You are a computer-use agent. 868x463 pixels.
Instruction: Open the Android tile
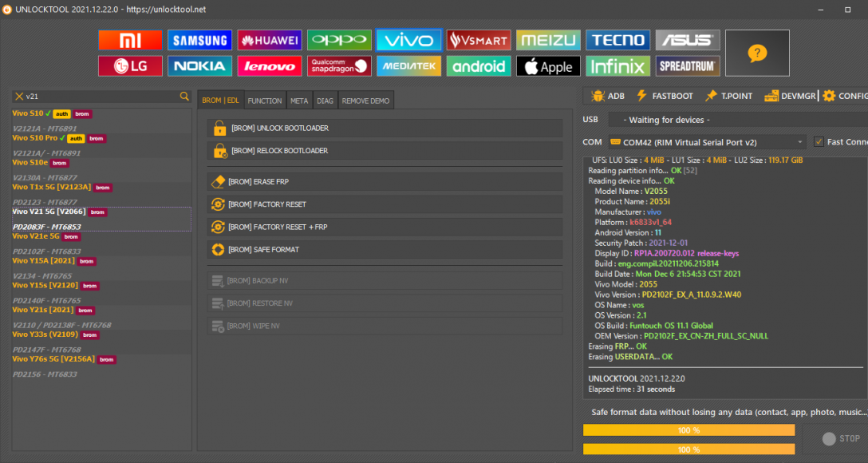479,66
